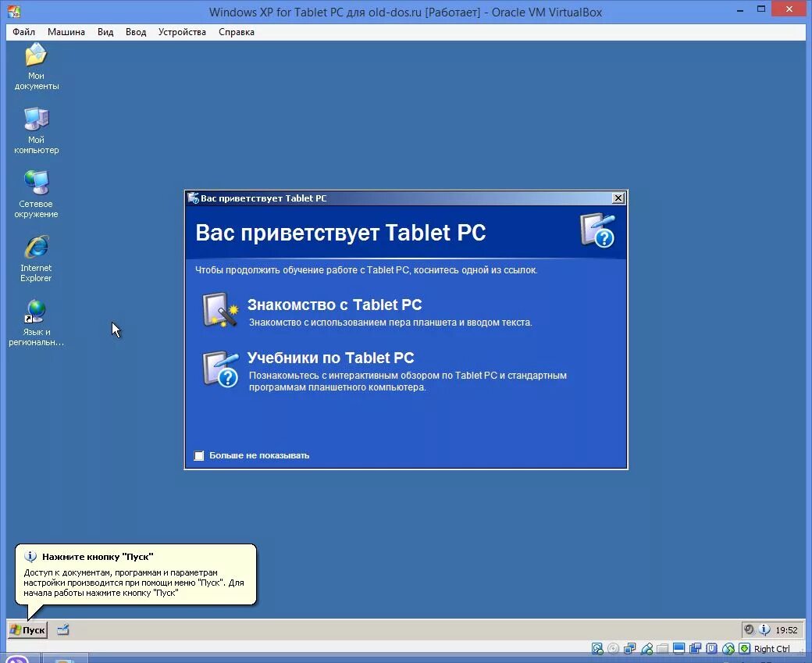Open the Машина menu
Image resolution: width=812 pixels, height=663 pixels.
click(66, 32)
